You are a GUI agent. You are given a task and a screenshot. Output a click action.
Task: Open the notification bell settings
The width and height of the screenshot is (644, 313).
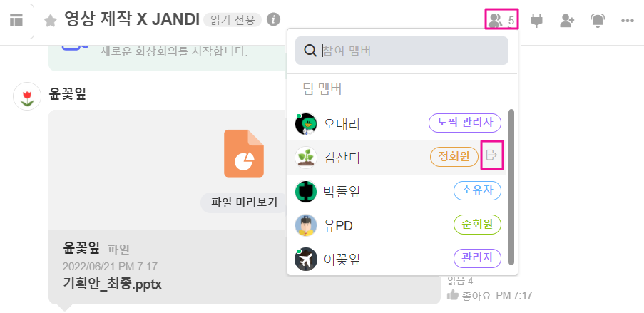[598, 20]
